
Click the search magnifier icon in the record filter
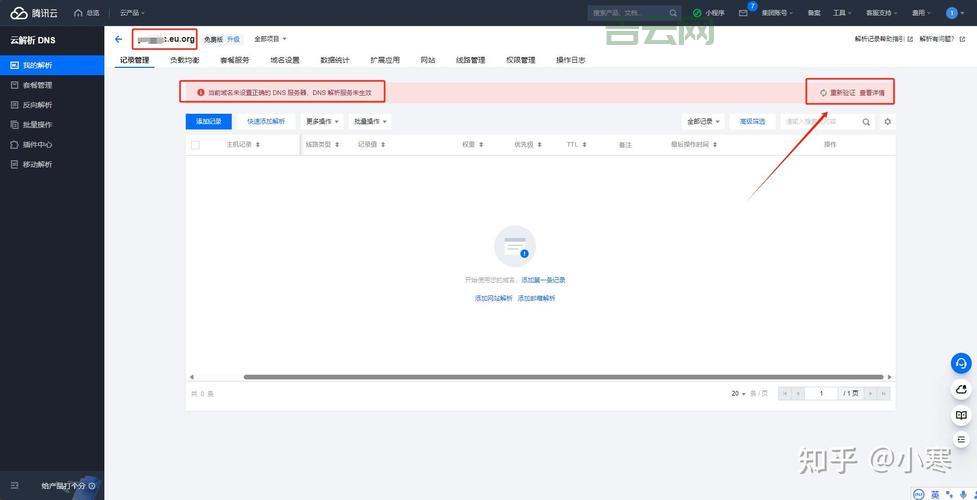(866, 122)
